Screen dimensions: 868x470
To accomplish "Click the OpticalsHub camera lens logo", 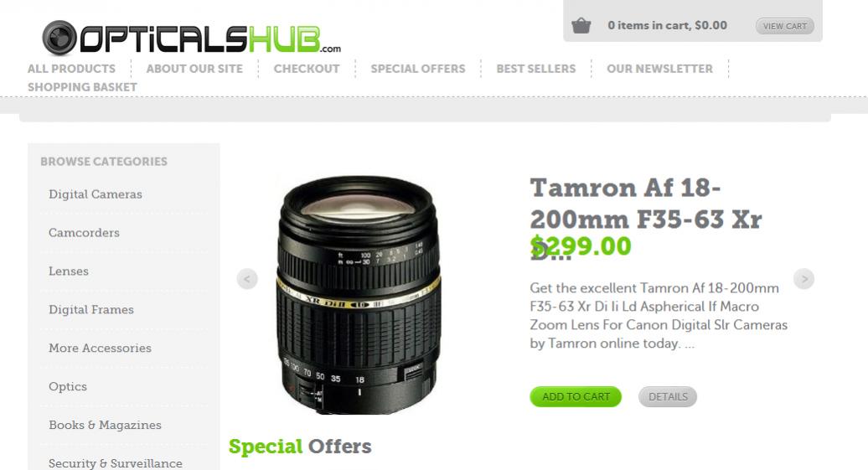I will tap(192, 39).
